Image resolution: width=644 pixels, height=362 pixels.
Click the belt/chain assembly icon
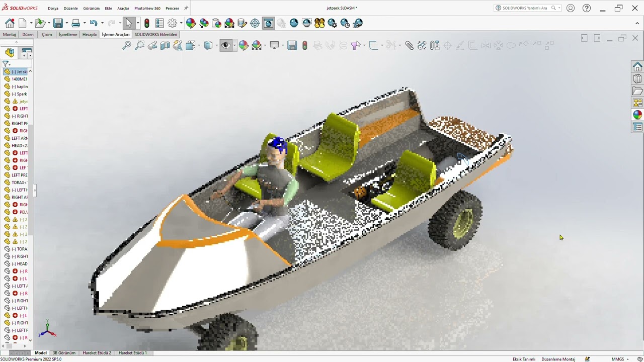[x=422, y=45]
